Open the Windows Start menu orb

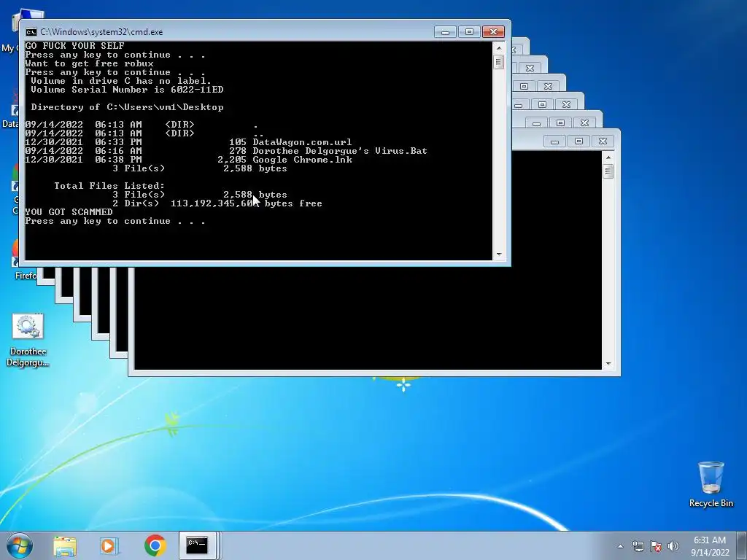click(20, 545)
